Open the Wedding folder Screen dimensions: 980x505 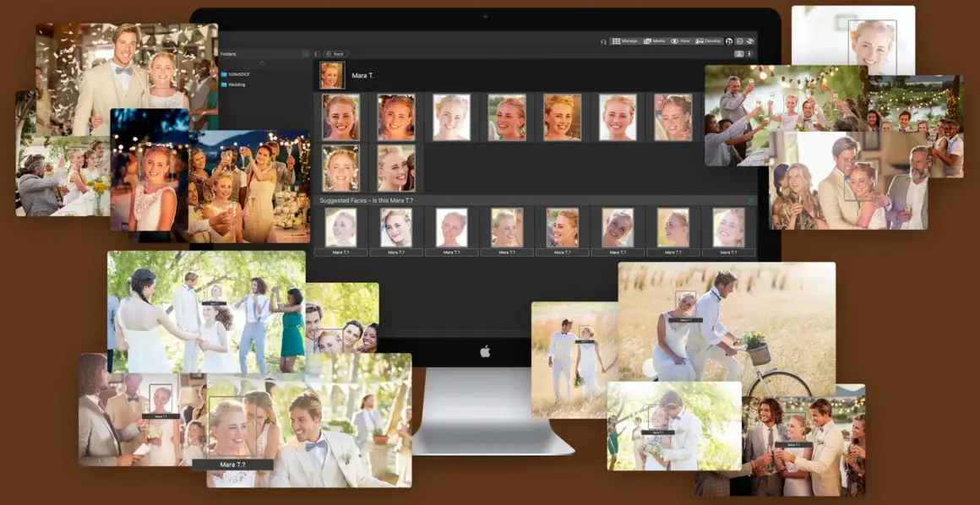click(233, 84)
